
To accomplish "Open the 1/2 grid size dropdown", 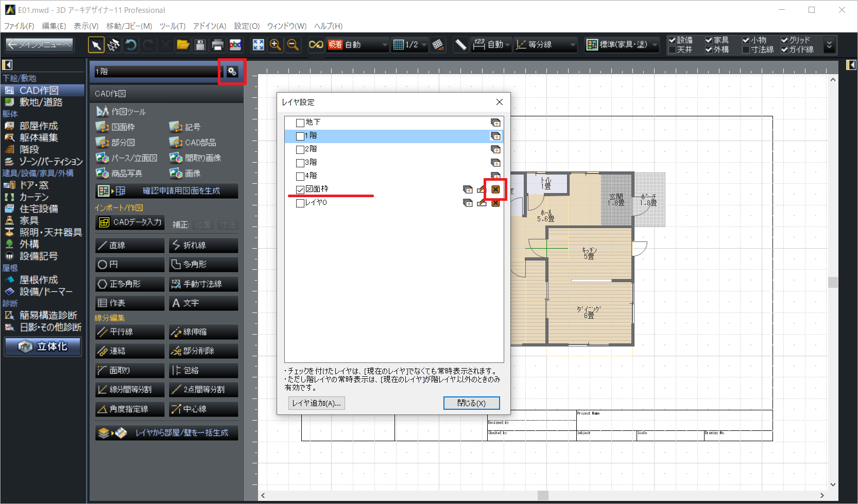I will pyautogui.click(x=424, y=45).
